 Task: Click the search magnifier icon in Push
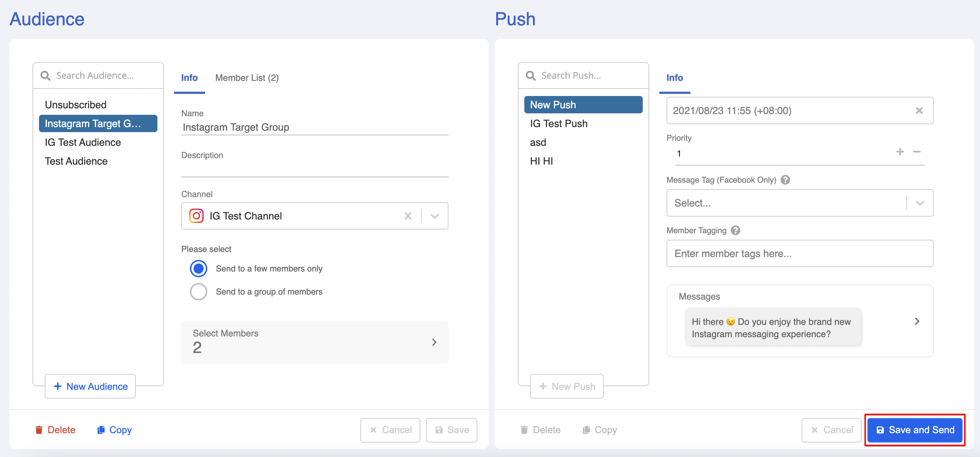pyautogui.click(x=530, y=76)
